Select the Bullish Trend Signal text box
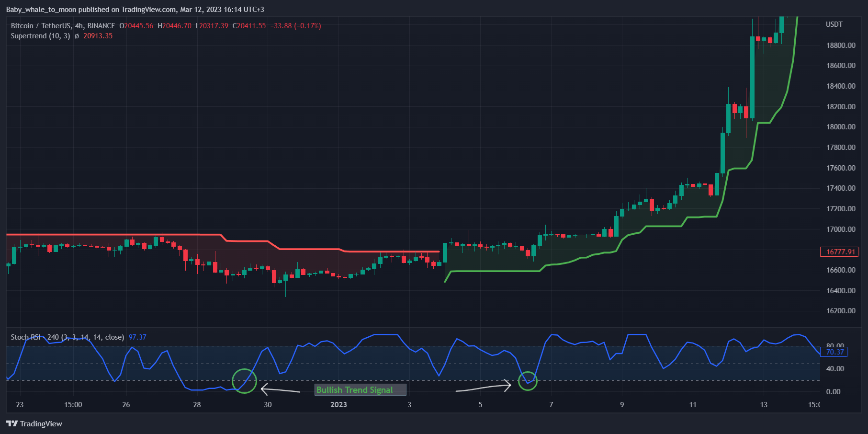 [x=361, y=390]
